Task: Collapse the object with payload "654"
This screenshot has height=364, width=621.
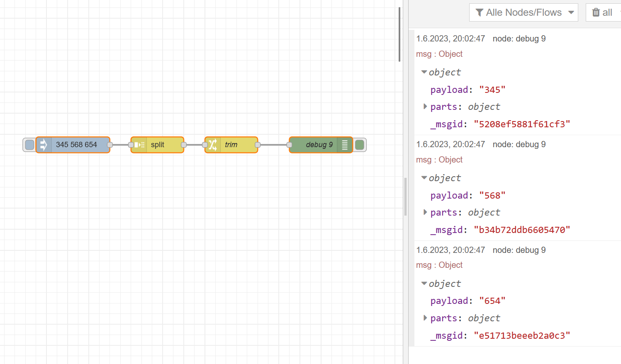Action: (x=424, y=284)
